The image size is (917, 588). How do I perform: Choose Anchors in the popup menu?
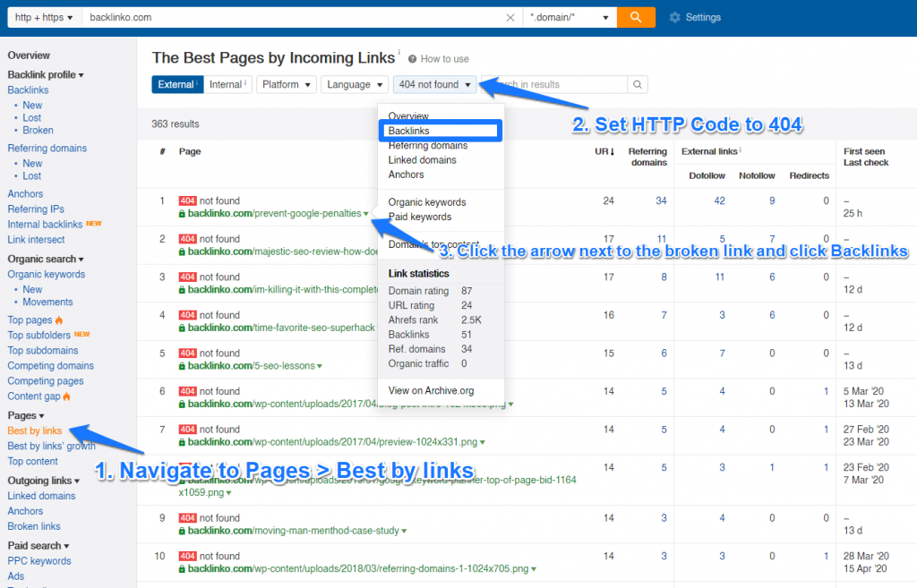[x=406, y=175]
